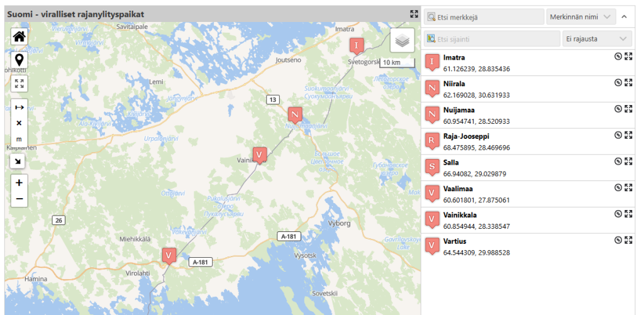
Task: Click the location pin button on map
Action: pos(19,60)
